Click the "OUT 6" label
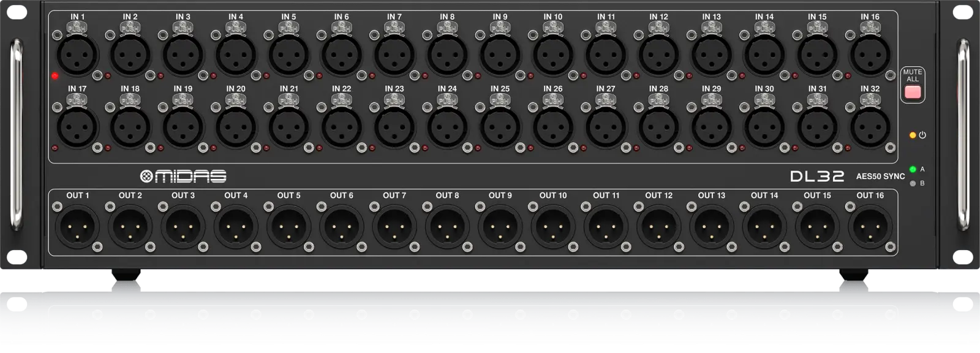 [341, 195]
